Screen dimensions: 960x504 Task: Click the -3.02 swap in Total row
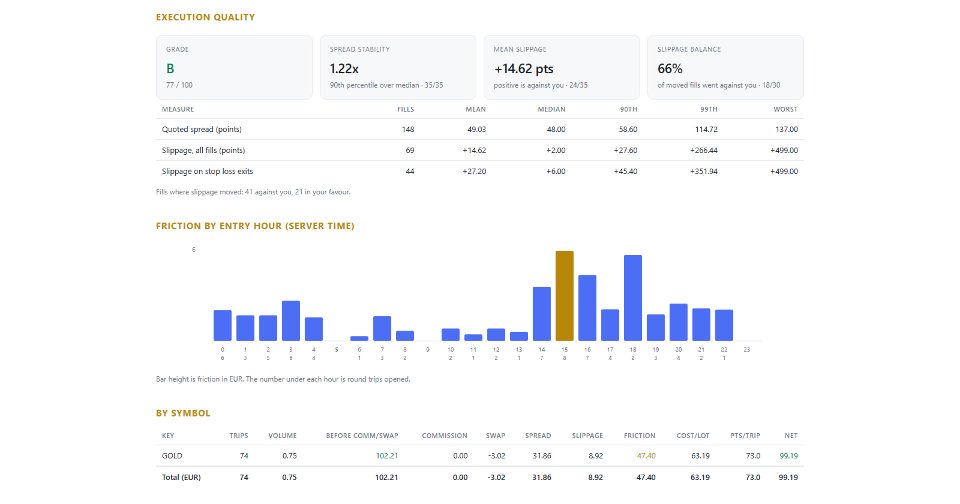497,478
